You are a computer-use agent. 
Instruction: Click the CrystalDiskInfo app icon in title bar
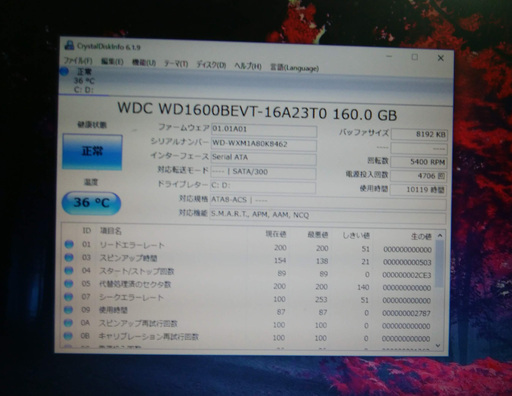tap(69, 45)
